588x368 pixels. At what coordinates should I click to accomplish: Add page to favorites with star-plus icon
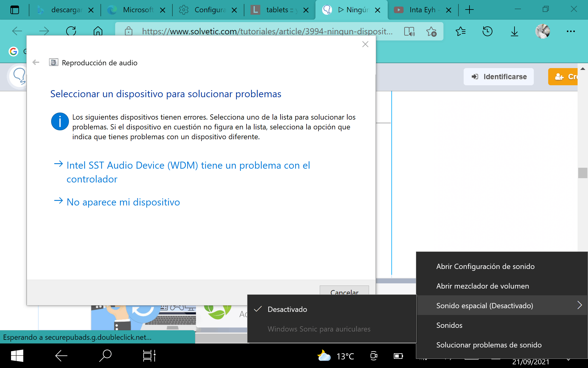(x=431, y=31)
